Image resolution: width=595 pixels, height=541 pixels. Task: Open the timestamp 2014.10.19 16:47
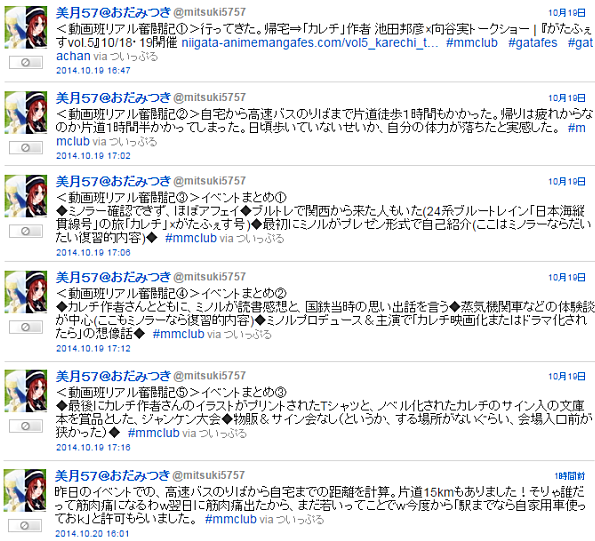(93, 71)
